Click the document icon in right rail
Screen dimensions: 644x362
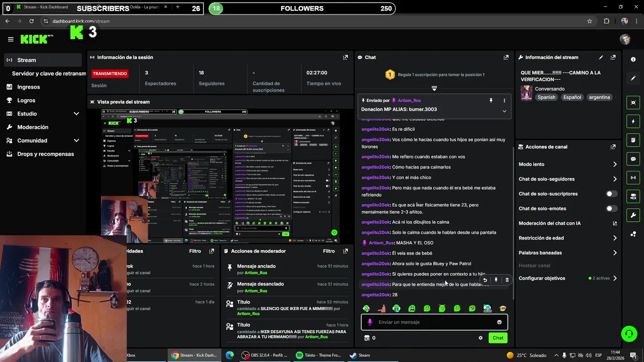click(x=633, y=140)
